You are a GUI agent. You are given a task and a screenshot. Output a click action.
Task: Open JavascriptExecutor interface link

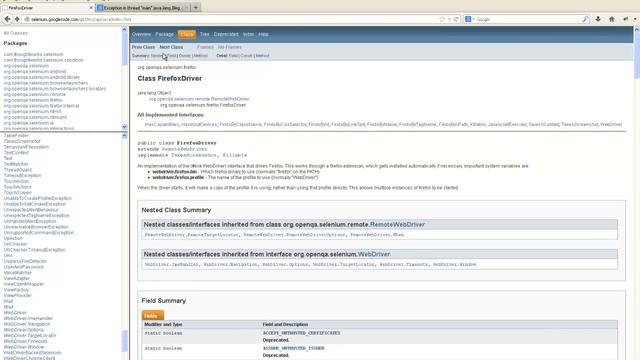click(x=507, y=124)
